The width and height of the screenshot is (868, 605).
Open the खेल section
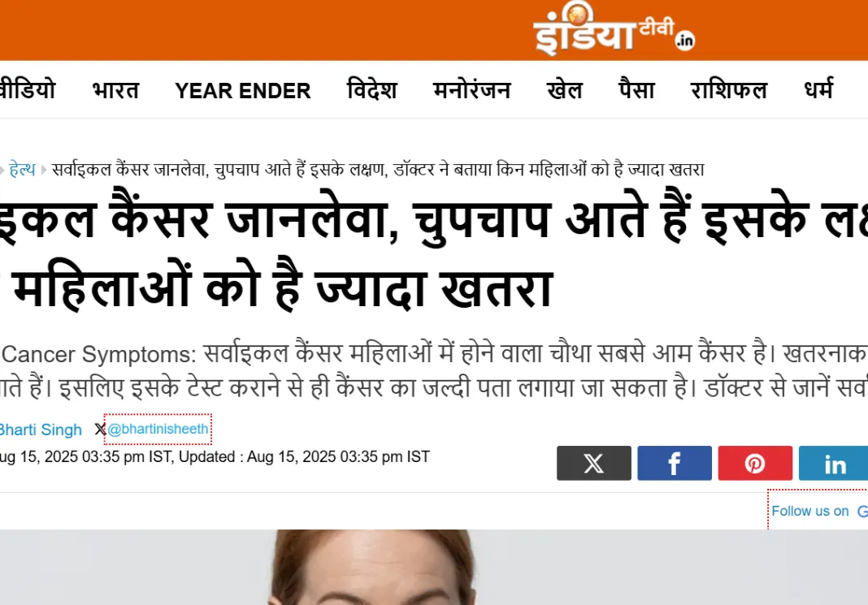coord(564,90)
